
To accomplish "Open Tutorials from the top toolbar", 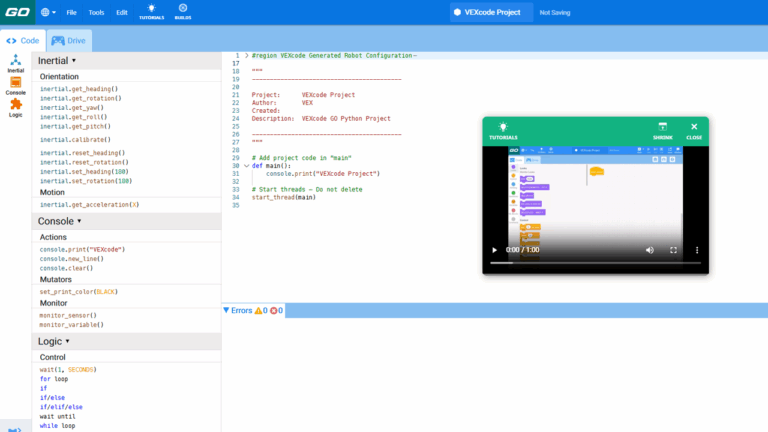I will (x=151, y=12).
